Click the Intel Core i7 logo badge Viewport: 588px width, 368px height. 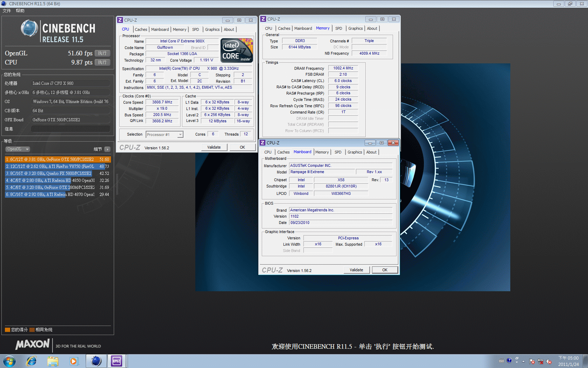[x=237, y=50]
